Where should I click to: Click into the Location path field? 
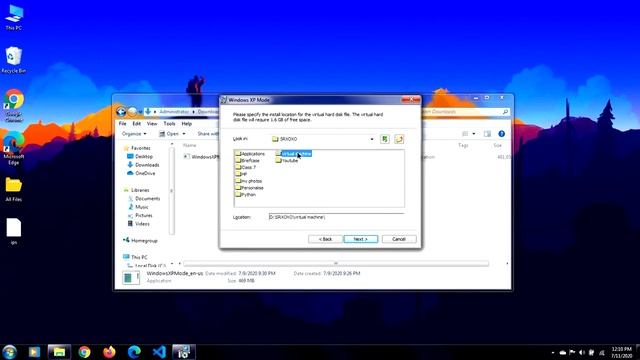click(x=336, y=217)
